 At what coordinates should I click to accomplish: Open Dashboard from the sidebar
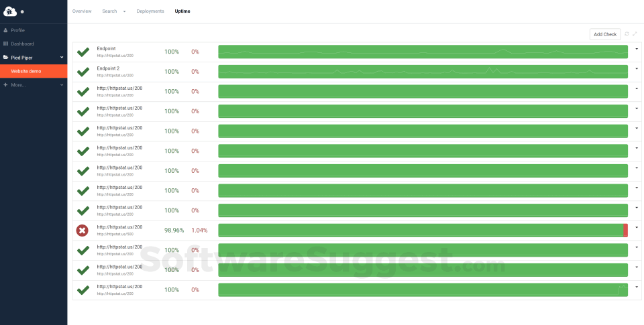click(x=22, y=44)
